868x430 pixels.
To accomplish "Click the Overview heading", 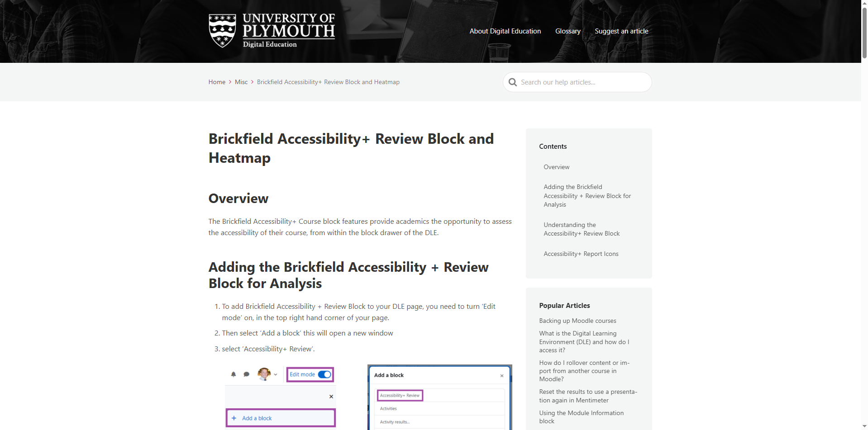I will pos(238,198).
